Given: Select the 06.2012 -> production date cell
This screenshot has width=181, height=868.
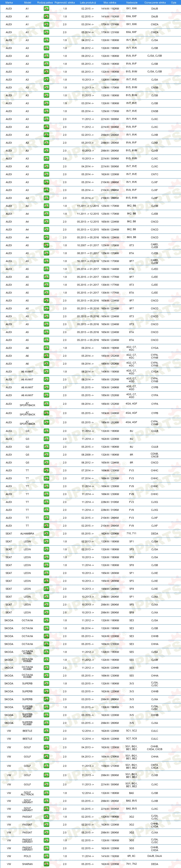Looking at the screenshot, I should click(x=88, y=462).
